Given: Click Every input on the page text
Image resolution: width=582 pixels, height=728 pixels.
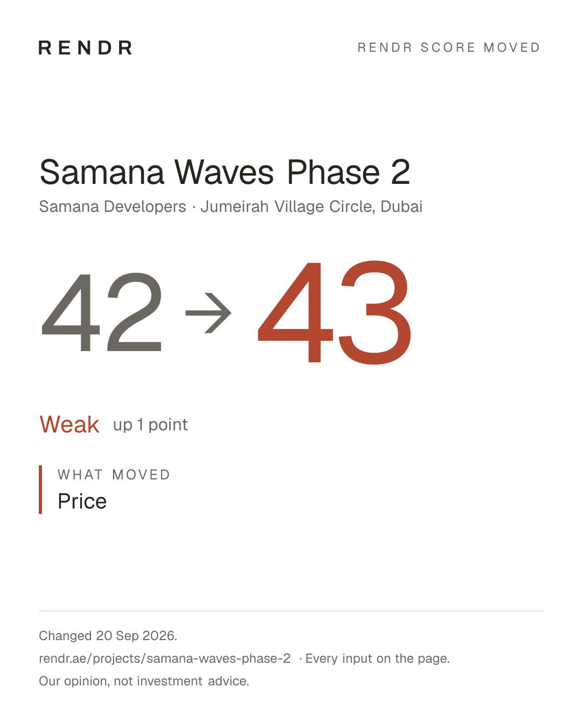Looking at the screenshot, I should pos(378,658).
